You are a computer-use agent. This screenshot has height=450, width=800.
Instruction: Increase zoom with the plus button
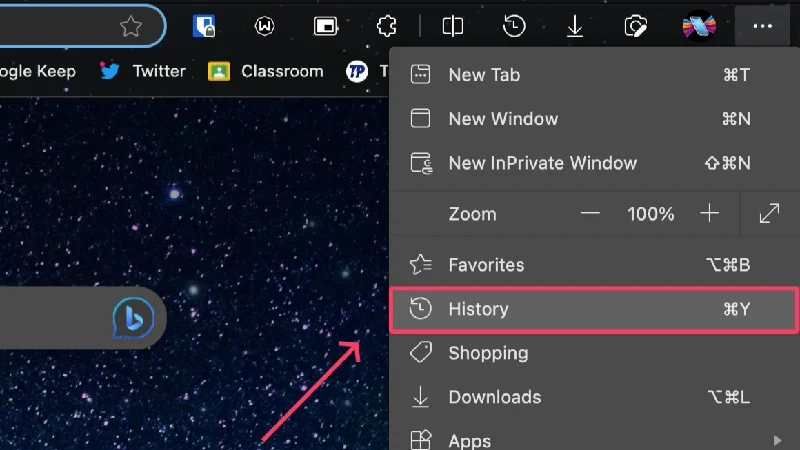click(x=710, y=213)
